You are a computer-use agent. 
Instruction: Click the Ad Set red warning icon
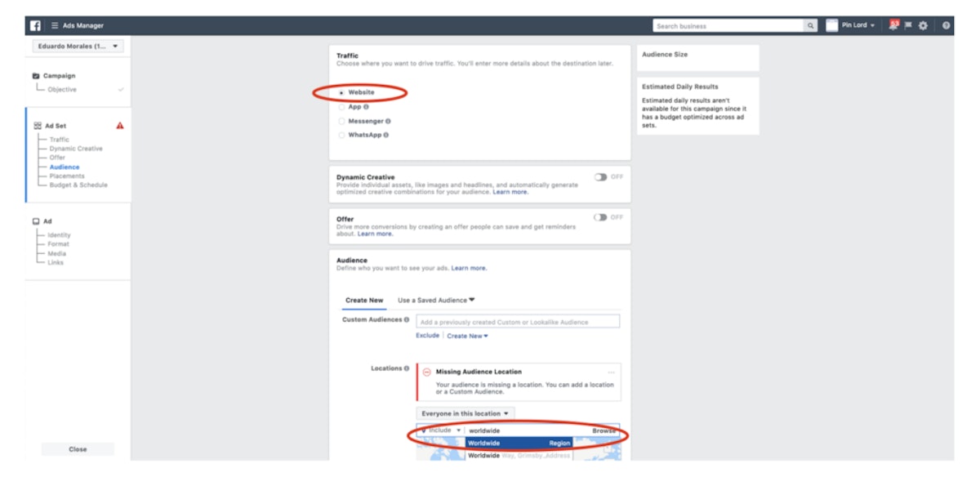(x=120, y=126)
